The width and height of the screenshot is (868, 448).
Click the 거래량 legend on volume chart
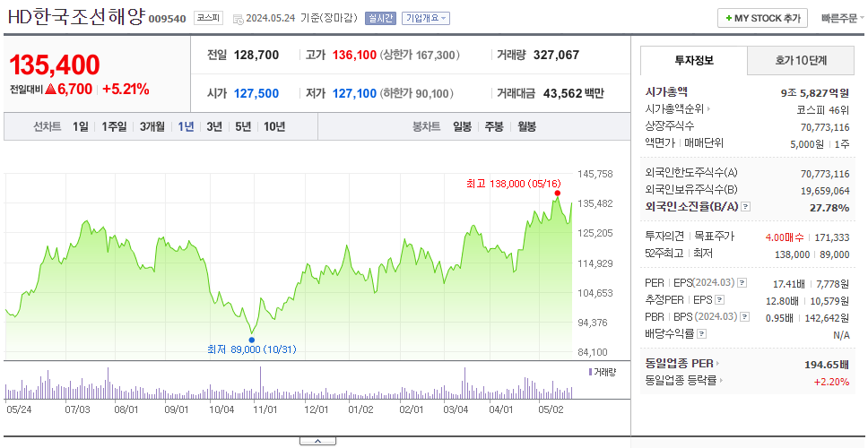603,372
